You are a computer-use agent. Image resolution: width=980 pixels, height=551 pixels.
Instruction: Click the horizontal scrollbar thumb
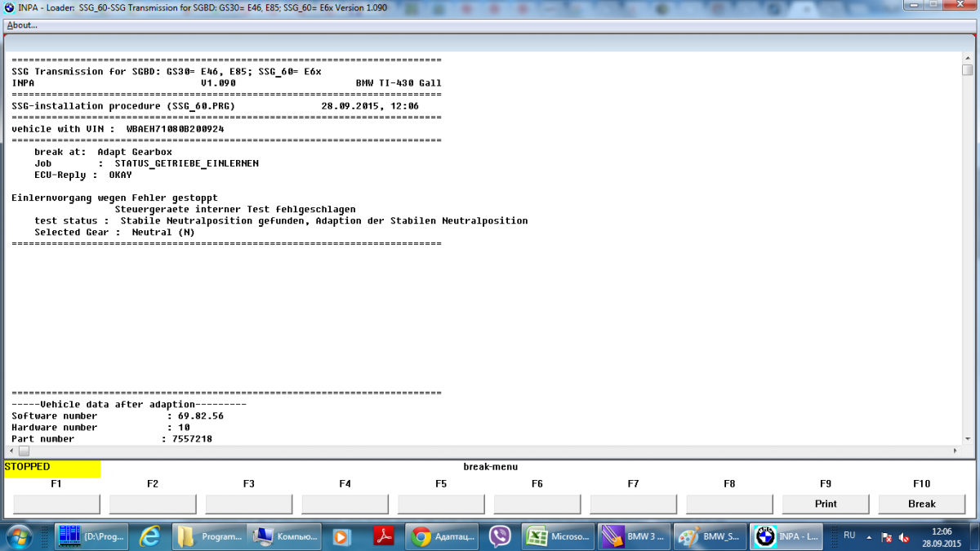(x=24, y=451)
